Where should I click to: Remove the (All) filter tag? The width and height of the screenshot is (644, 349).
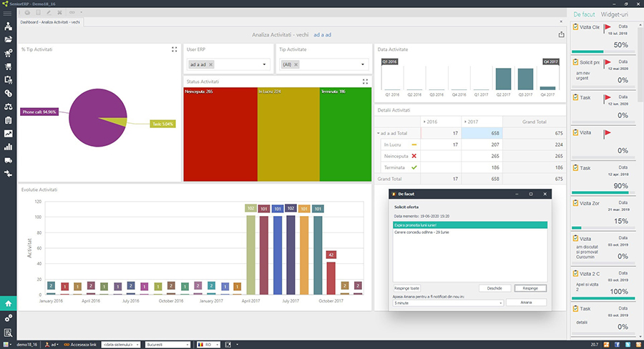pyautogui.click(x=296, y=64)
